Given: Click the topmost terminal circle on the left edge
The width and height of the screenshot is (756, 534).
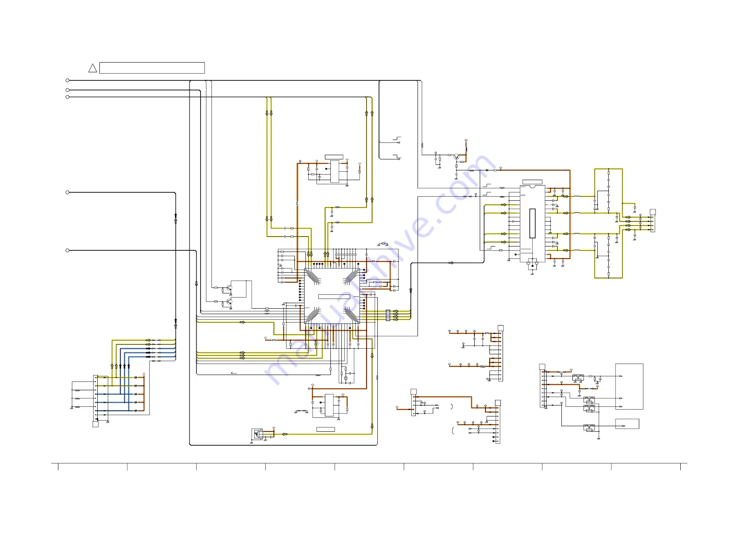Looking at the screenshot, I should coord(67,80).
